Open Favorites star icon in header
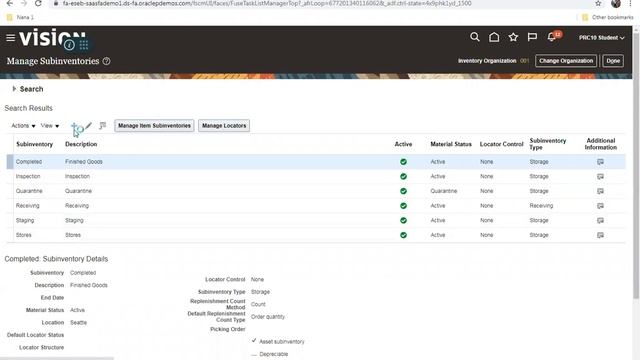The height and width of the screenshot is (360, 640). (x=513, y=37)
